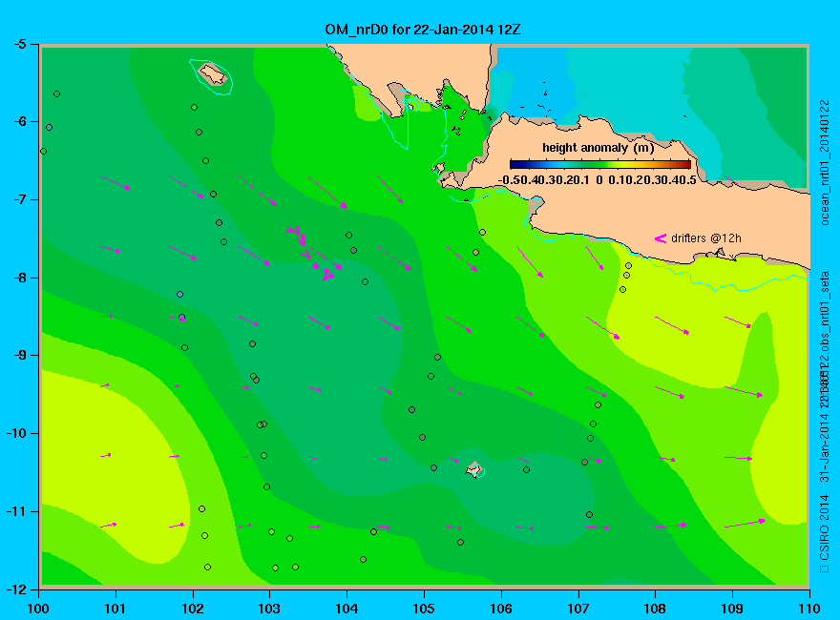Click the y-axis tick label -12
The width and height of the screenshot is (840, 620).
(16, 589)
